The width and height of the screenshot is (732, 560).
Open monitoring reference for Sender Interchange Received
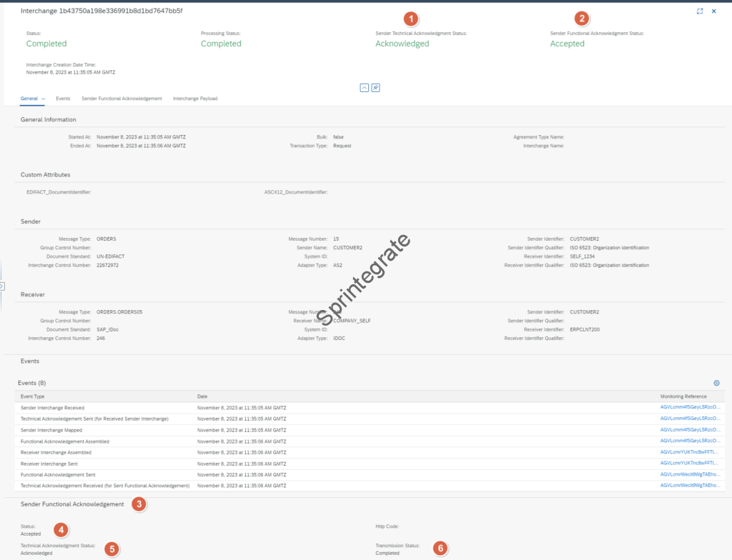690,407
